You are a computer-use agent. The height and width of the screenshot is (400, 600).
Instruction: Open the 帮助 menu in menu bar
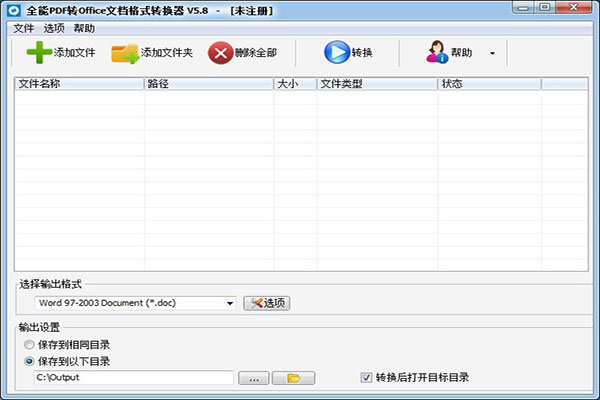click(x=84, y=28)
